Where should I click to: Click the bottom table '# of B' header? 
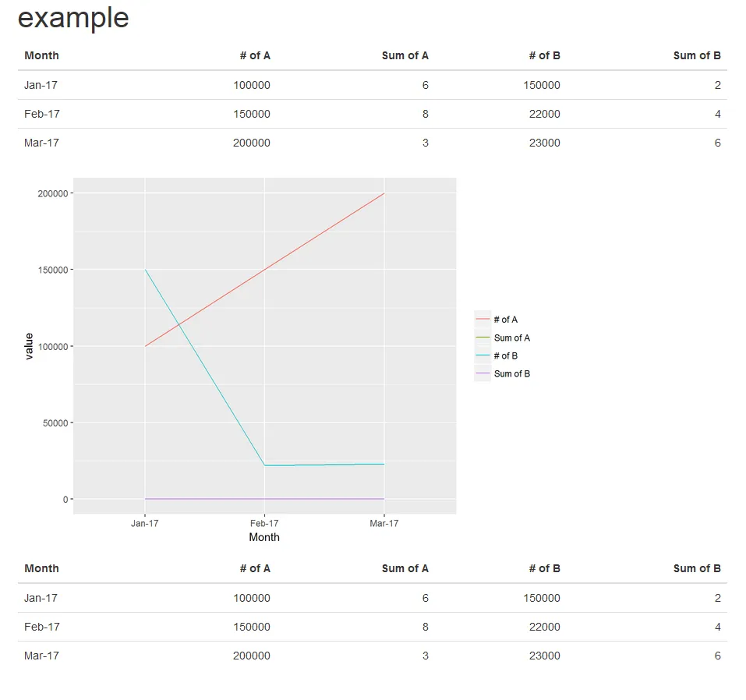[x=544, y=568]
